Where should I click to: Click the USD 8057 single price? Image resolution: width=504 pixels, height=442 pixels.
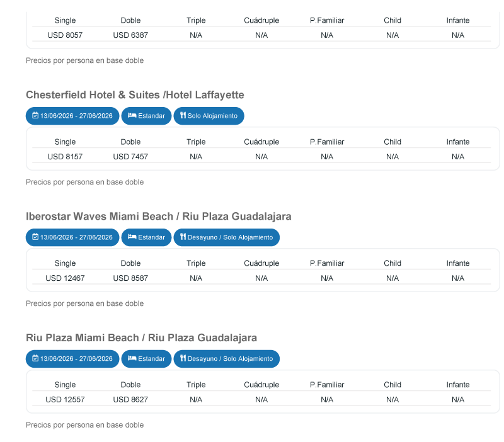[x=65, y=35]
